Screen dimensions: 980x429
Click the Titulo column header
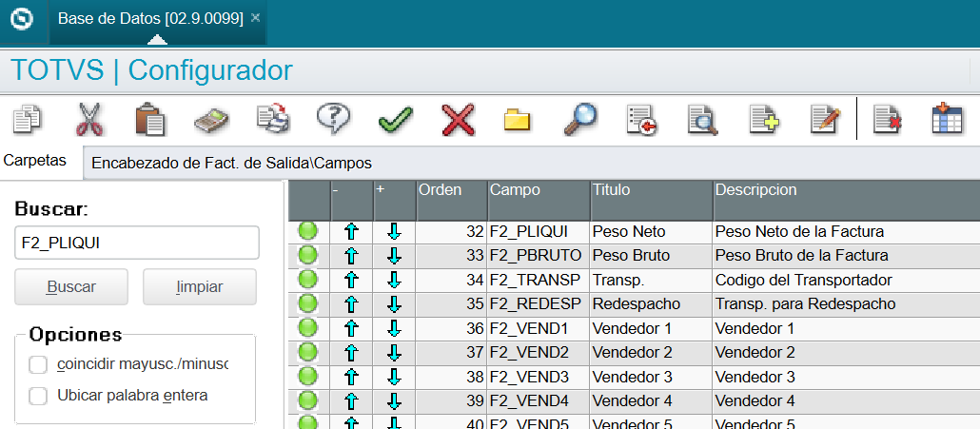click(651, 200)
